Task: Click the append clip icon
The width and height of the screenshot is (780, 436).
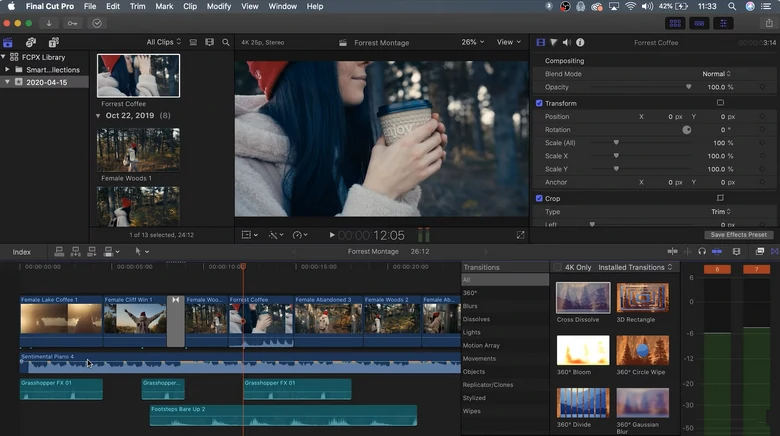Action: [92, 252]
